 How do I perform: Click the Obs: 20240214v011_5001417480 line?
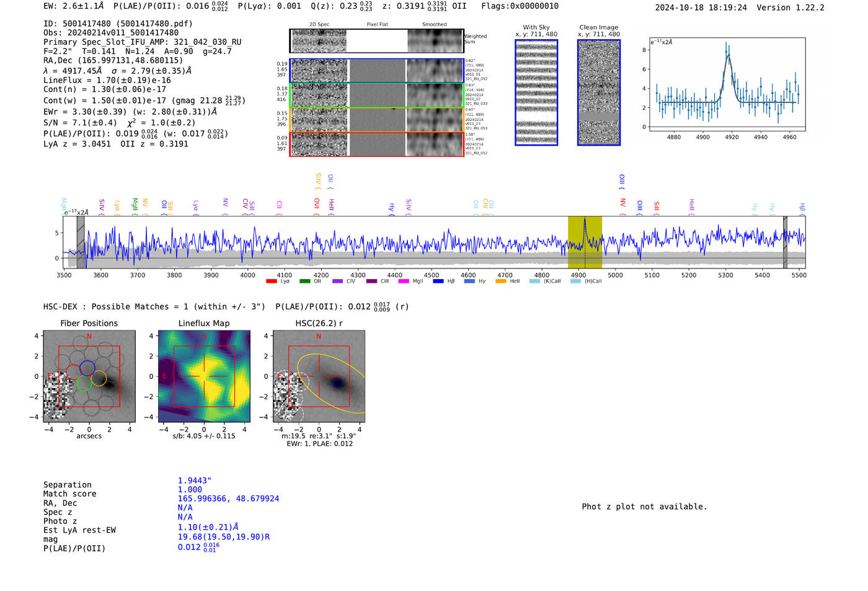click(x=111, y=33)
